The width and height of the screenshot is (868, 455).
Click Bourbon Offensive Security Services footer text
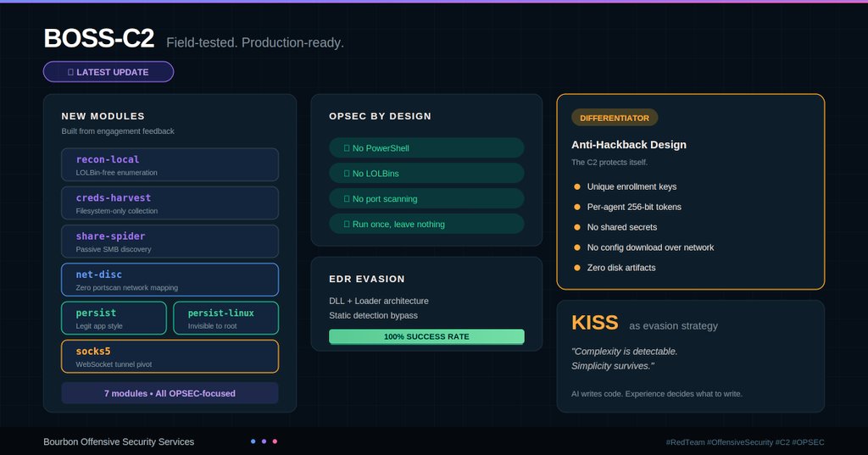click(119, 441)
